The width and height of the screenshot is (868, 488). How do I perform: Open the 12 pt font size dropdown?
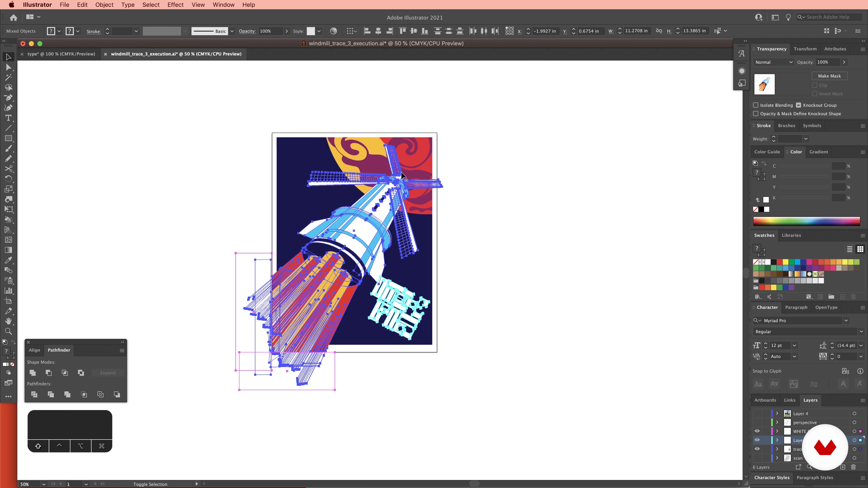pos(794,345)
